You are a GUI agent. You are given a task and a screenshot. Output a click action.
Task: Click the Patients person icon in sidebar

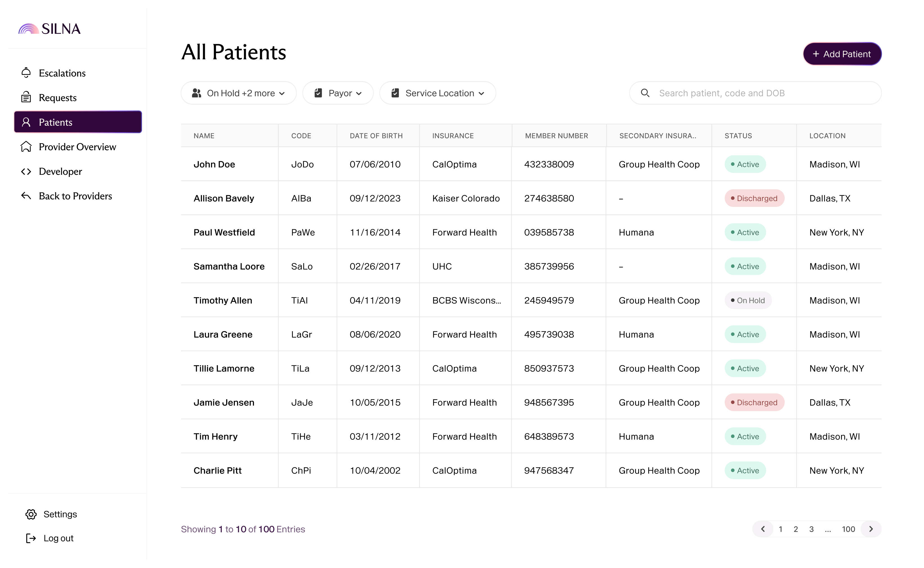point(26,122)
